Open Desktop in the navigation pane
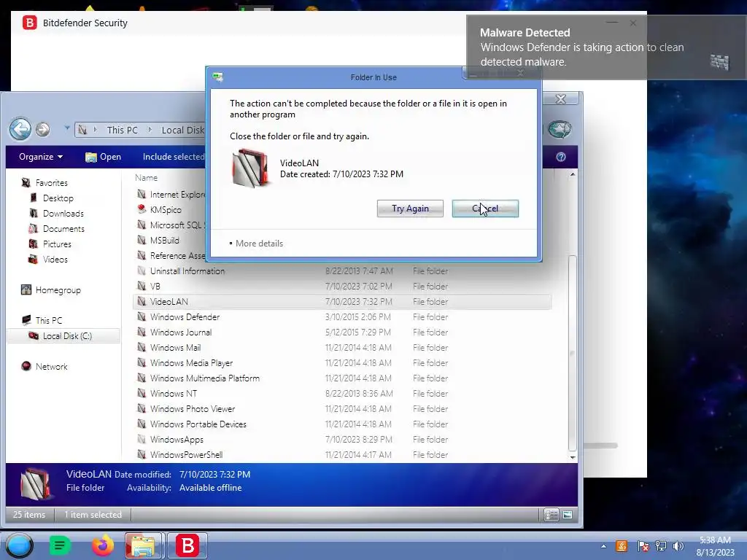747x560 pixels. (58, 198)
